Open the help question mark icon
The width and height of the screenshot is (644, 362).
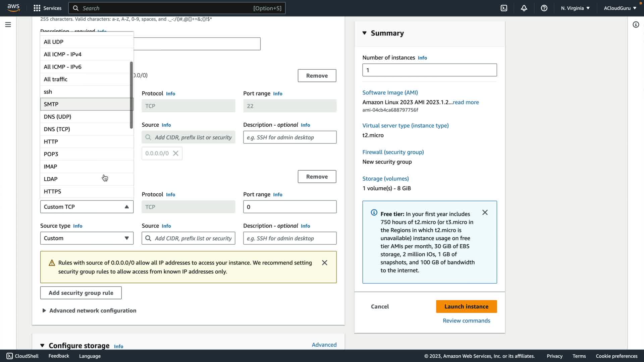coord(544,8)
